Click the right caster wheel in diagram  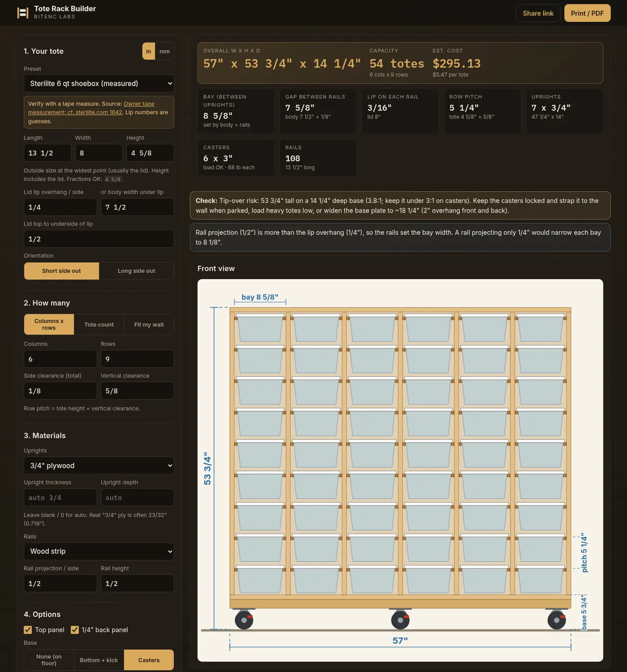click(x=556, y=620)
